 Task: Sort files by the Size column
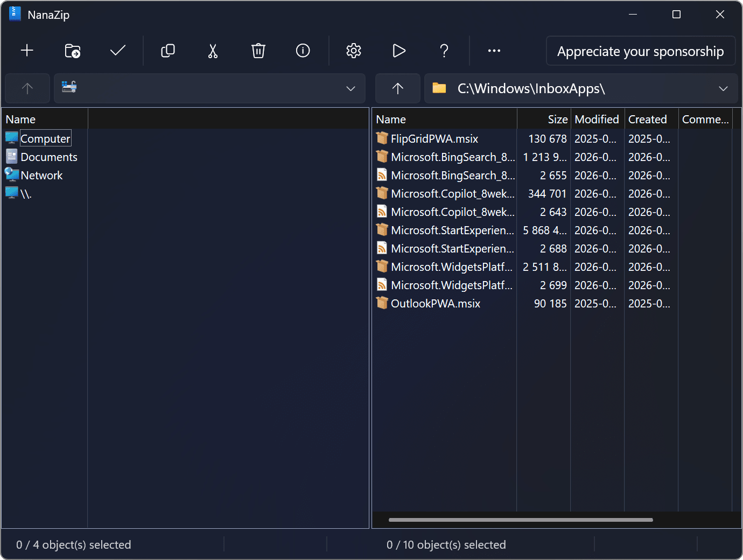[x=557, y=118]
